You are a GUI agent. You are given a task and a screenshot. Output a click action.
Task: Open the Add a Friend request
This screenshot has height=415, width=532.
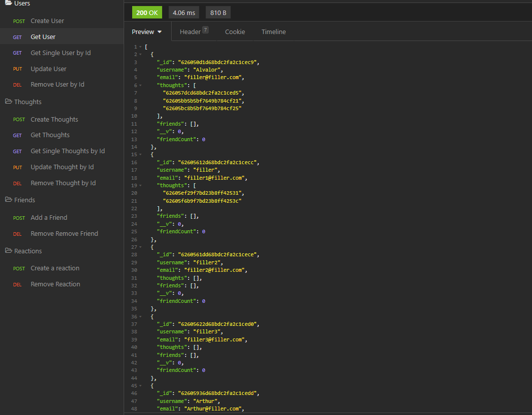(x=62, y=217)
